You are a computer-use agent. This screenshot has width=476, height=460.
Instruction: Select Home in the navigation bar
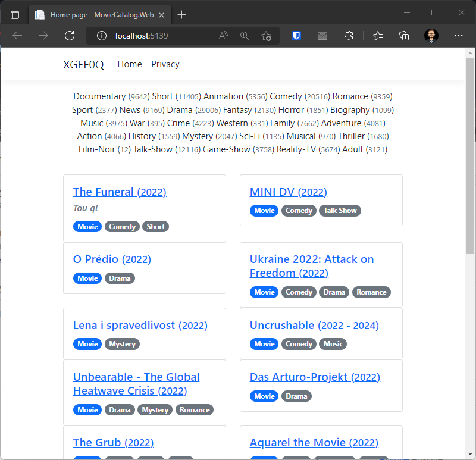[130, 64]
